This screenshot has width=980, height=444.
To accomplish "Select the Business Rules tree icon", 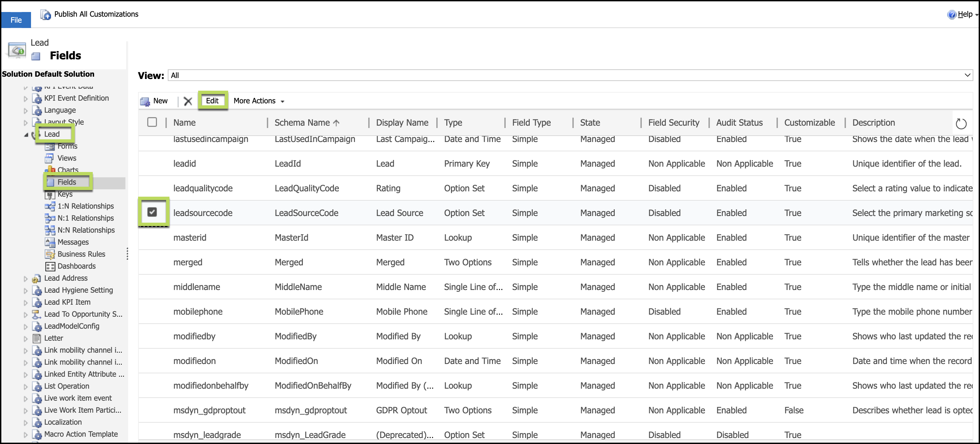I will pyautogui.click(x=50, y=254).
